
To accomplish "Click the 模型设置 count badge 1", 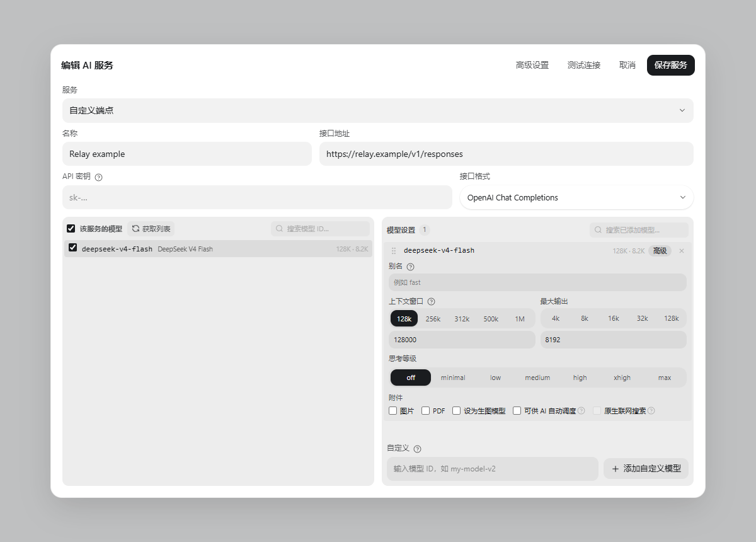I will pos(425,230).
